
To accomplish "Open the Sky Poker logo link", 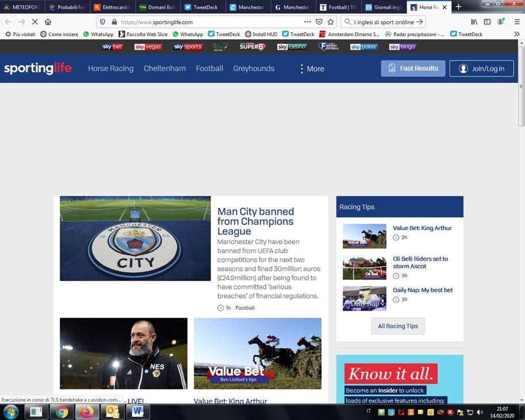I will pyautogui.click(x=363, y=47).
